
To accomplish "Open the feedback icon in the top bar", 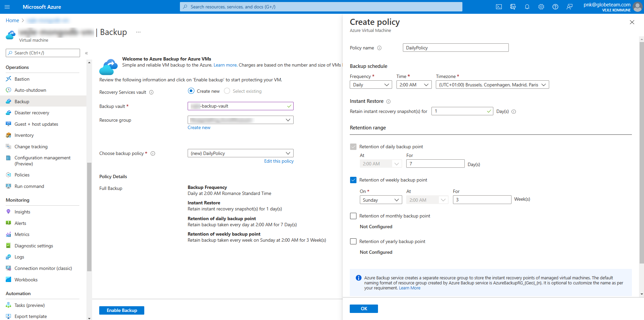I will click(x=569, y=7).
